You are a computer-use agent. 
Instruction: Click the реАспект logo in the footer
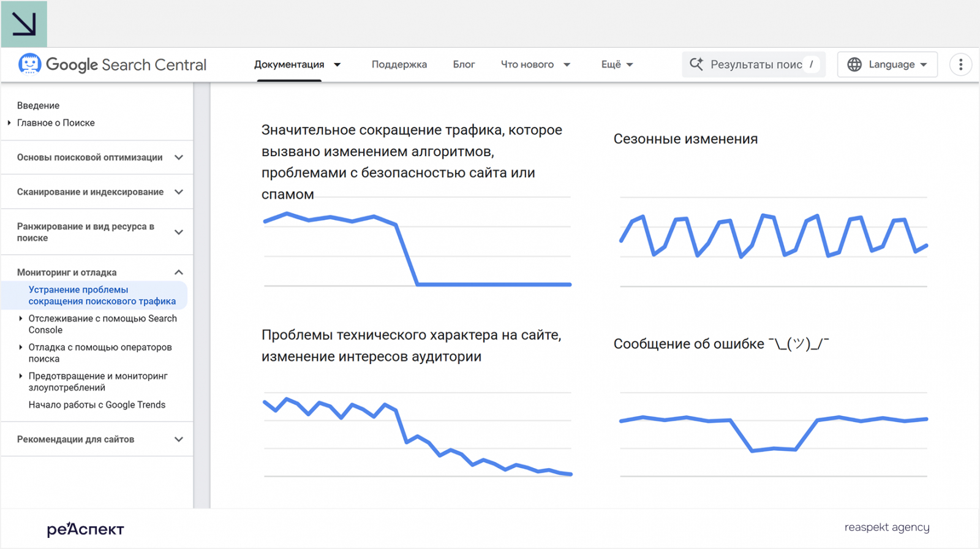click(x=86, y=528)
